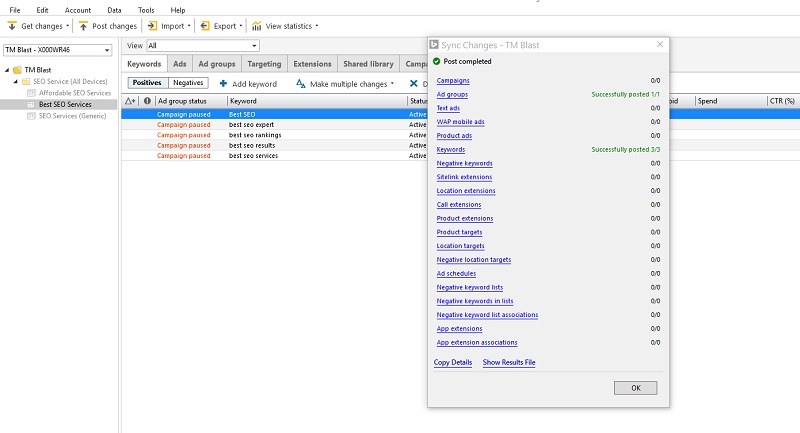
Task: Open the View statistics dropdown arrow
Action: pos(317,26)
